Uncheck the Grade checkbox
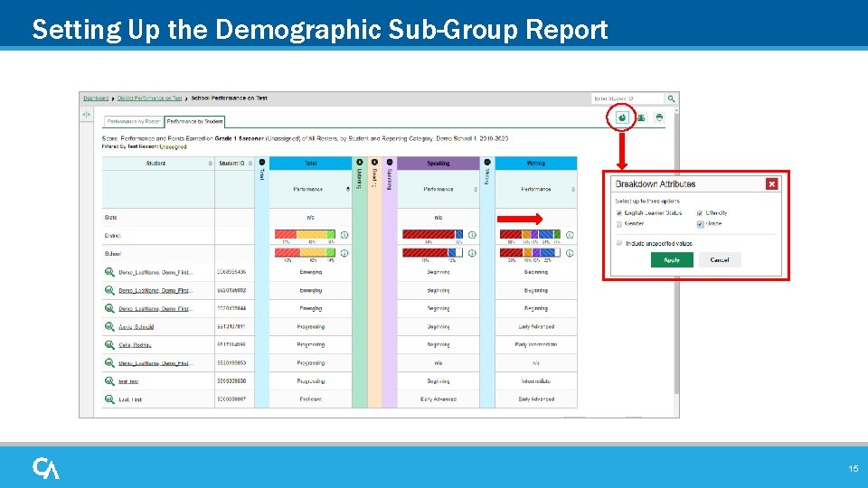Screen dimensions: 868x488 (700, 224)
